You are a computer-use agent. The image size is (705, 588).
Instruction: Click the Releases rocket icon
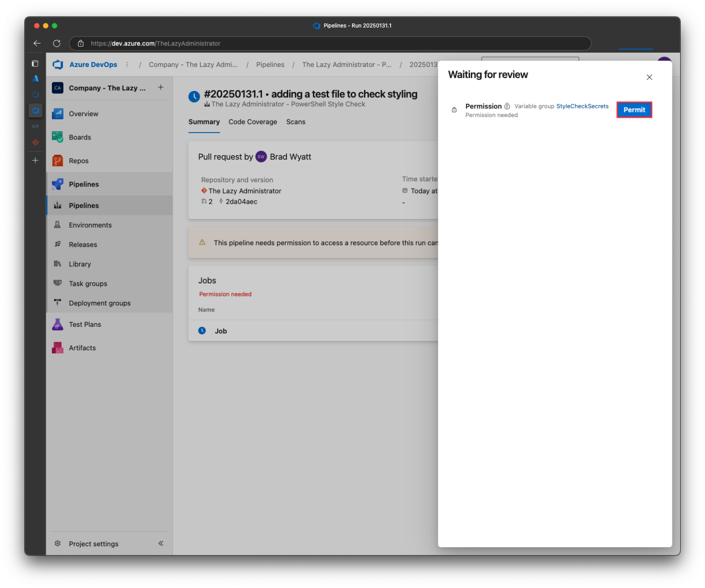[57, 244]
